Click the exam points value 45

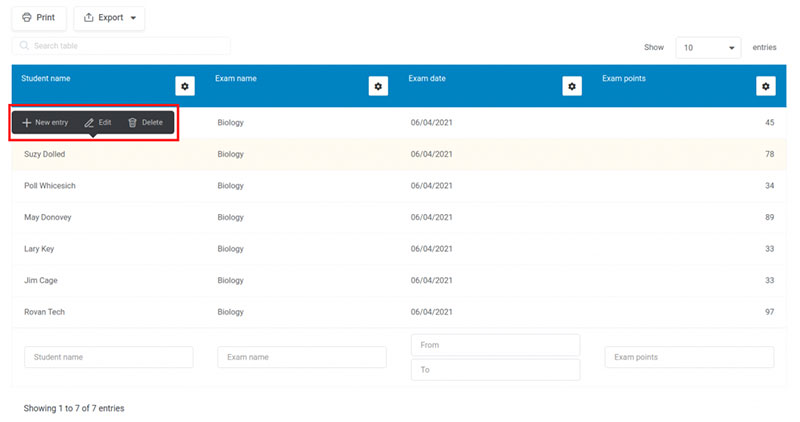(x=769, y=122)
